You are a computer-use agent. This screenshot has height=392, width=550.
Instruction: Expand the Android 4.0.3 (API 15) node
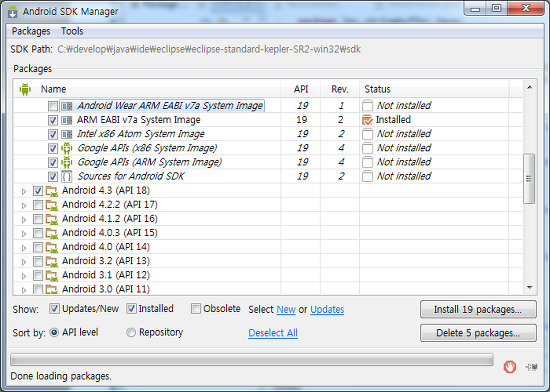click(24, 234)
